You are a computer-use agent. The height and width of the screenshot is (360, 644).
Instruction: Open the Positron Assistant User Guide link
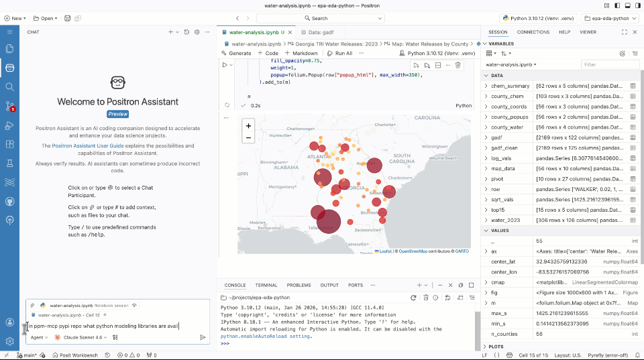pos(89,145)
